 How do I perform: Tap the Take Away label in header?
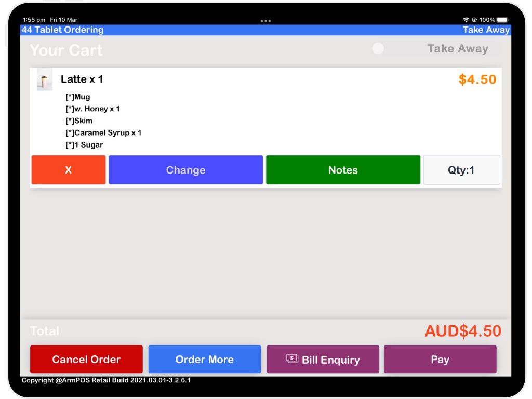click(x=486, y=30)
